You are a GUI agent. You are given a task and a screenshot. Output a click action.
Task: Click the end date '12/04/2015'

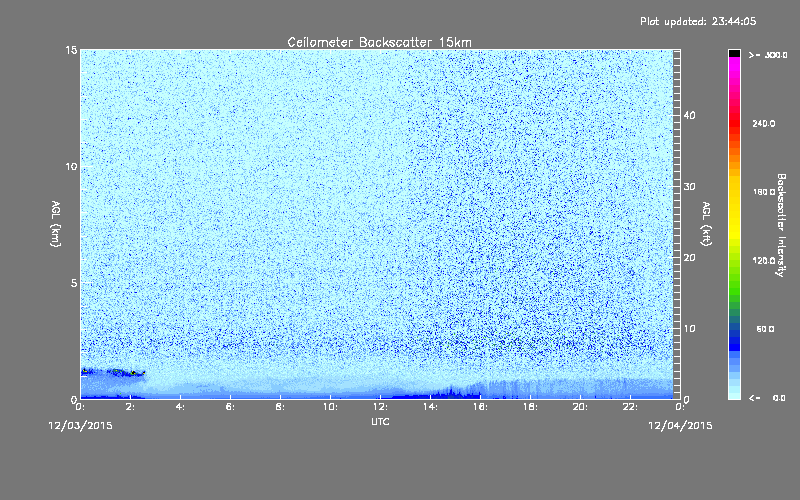pyautogui.click(x=680, y=426)
